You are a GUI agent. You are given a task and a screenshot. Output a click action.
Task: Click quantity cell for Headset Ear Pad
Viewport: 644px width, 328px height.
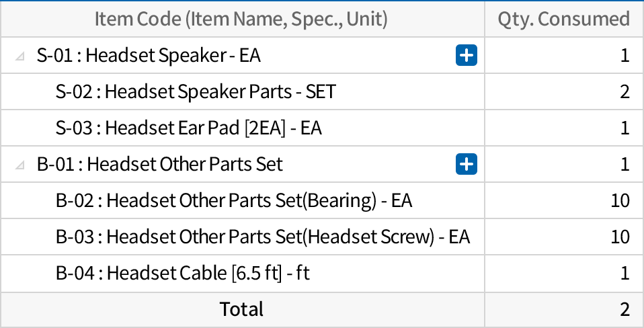tap(563, 128)
